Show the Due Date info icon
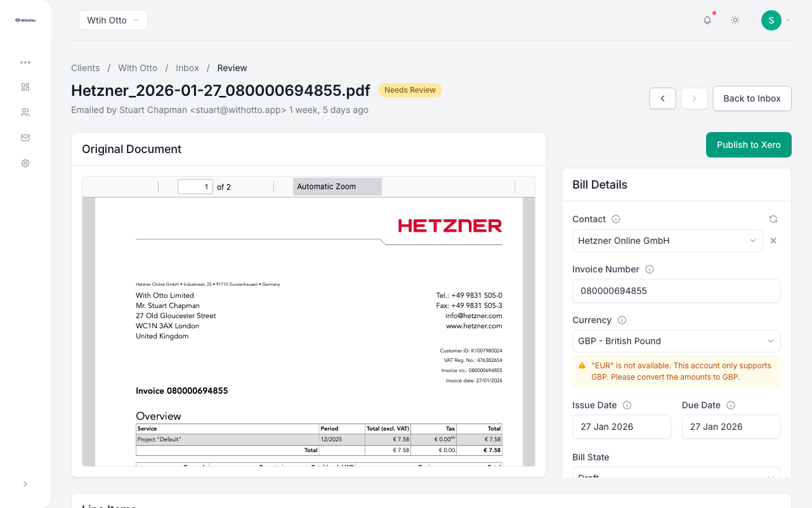812x508 pixels. tap(731, 405)
